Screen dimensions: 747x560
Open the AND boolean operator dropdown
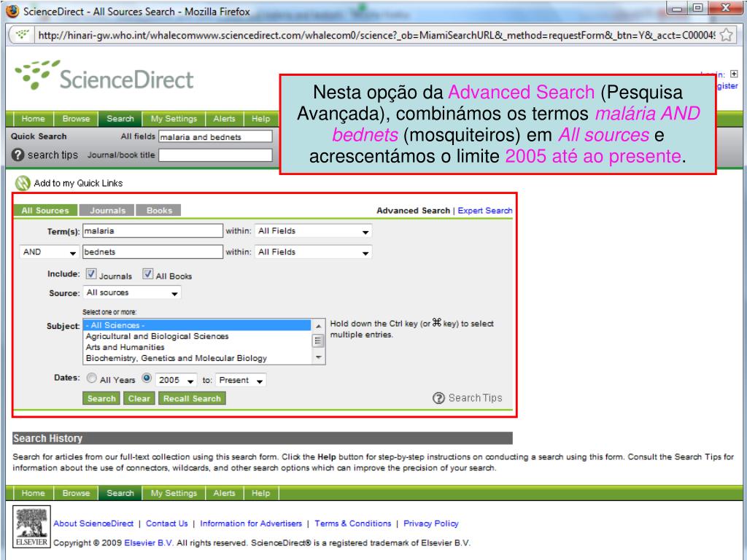coord(49,252)
